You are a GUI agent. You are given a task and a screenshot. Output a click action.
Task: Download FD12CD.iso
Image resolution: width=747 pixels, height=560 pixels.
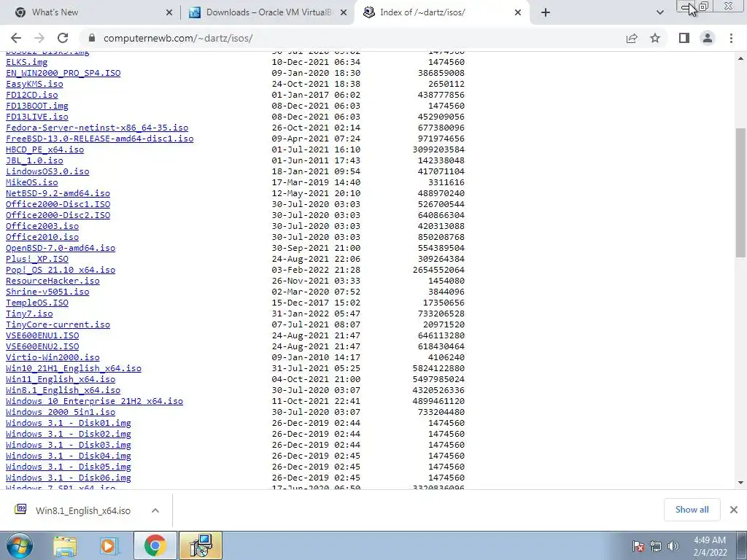32,95
